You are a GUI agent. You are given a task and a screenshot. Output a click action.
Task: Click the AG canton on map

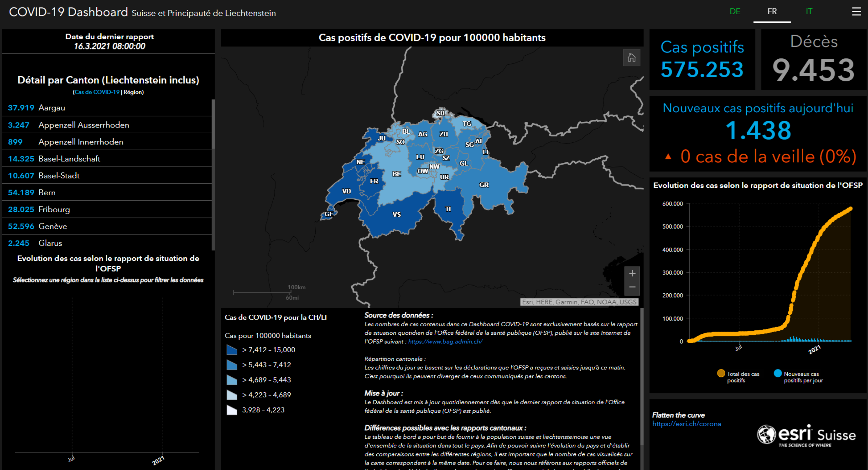pos(422,134)
